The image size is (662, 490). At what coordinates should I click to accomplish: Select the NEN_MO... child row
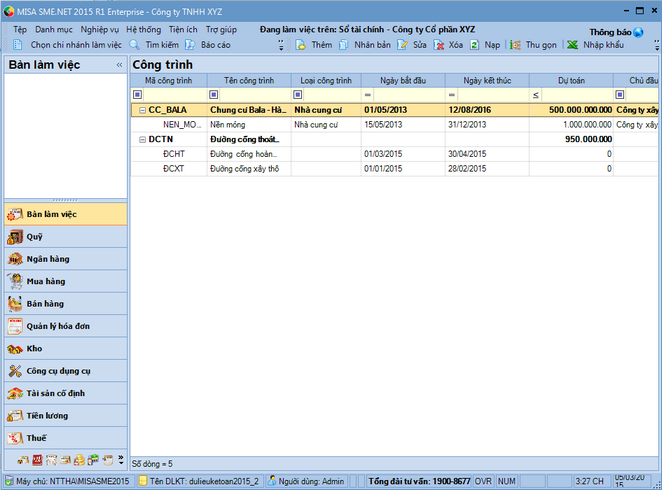pyautogui.click(x=394, y=125)
